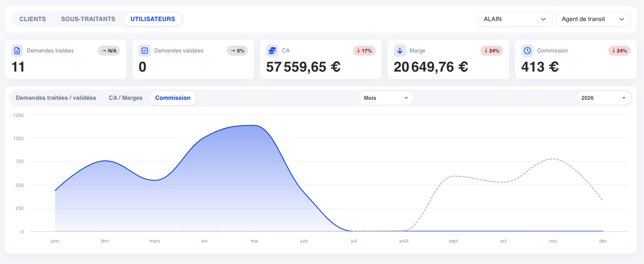Click the août axis label
Image resolution: width=644 pixels, height=264 pixels.
404,241
